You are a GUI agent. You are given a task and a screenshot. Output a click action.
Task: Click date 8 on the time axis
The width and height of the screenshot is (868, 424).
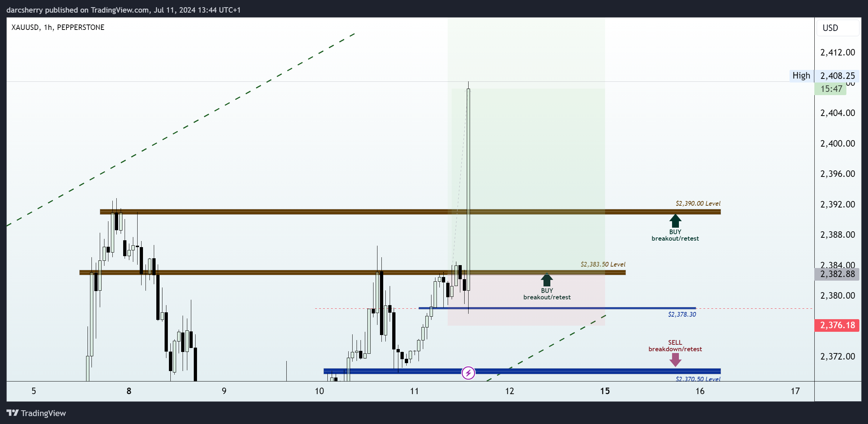[x=129, y=391]
